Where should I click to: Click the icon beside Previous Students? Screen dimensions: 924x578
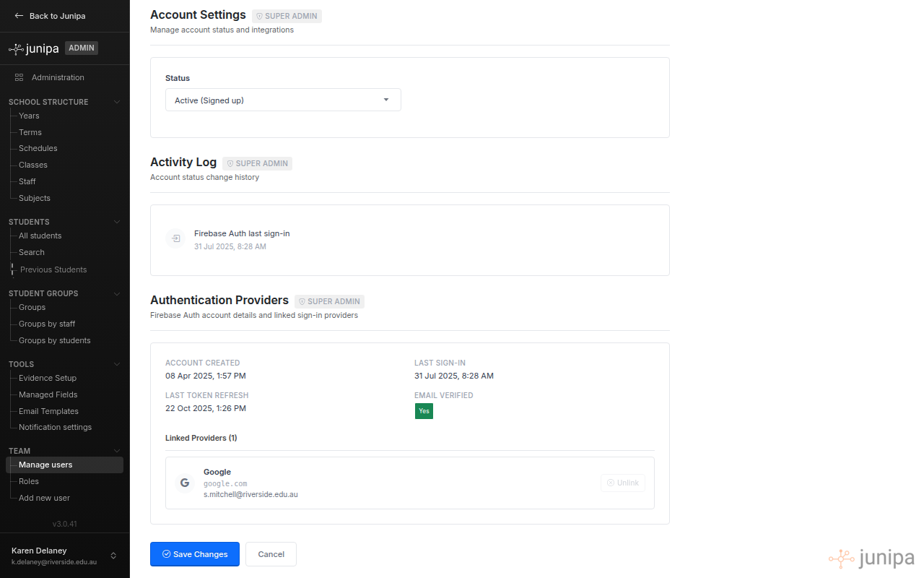pos(12,269)
